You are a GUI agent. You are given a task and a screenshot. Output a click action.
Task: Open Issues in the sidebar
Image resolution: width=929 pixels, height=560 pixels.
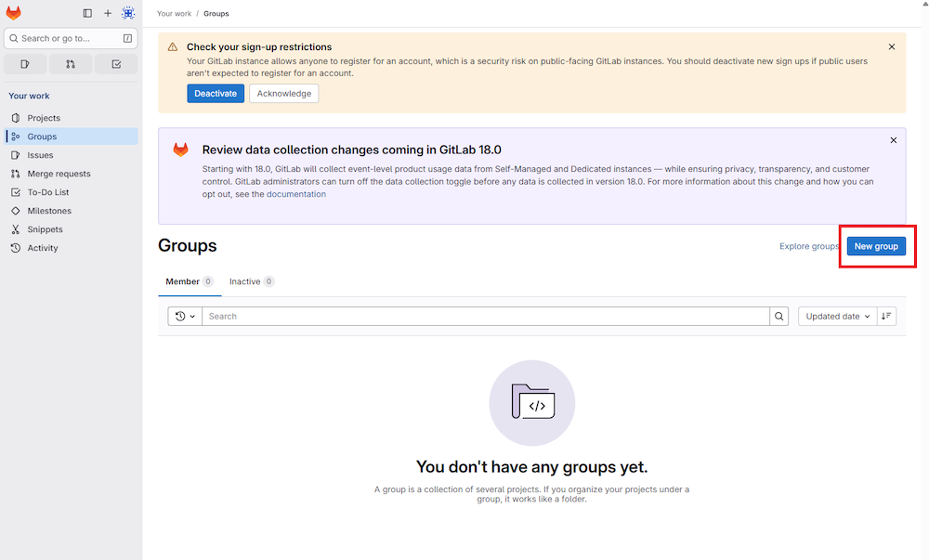click(x=72, y=155)
